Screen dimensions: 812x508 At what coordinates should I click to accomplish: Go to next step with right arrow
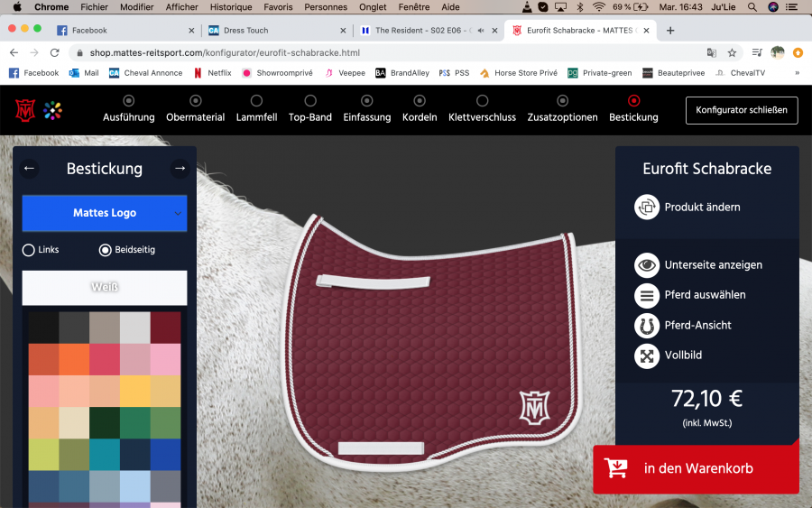coord(180,169)
